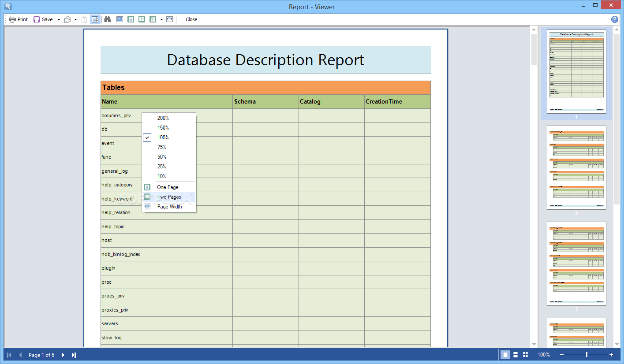Expand the dropdown arrow beside the email icon

[x=75, y=19]
